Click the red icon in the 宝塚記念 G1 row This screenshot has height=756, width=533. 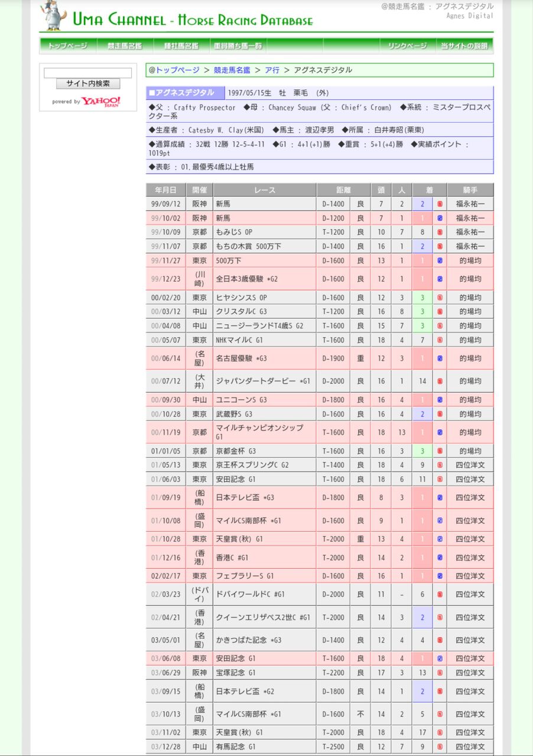(x=440, y=673)
